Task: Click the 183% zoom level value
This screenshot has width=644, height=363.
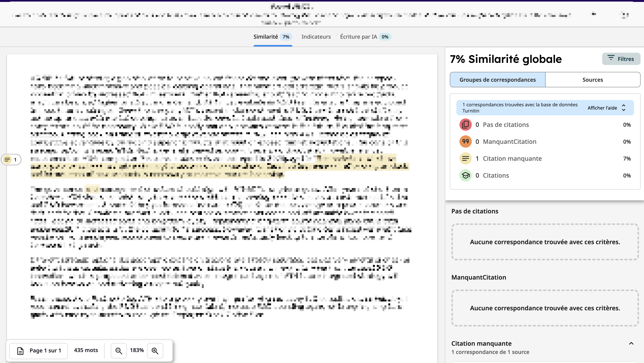Action: coord(137,350)
